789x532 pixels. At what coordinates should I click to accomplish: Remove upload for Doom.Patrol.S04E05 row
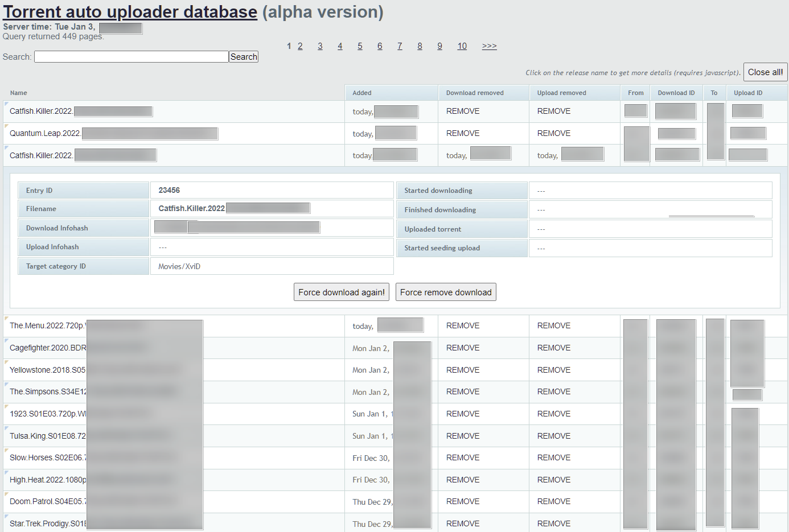tap(553, 502)
